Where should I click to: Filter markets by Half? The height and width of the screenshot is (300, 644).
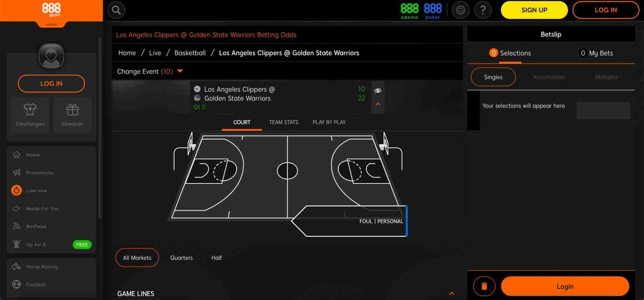pyautogui.click(x=217, y=258)
